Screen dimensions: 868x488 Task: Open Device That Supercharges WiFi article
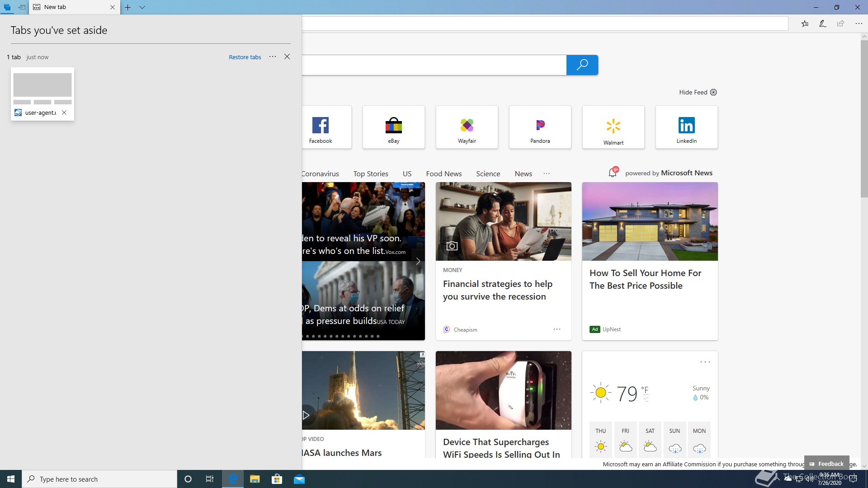tap(501, 448)
